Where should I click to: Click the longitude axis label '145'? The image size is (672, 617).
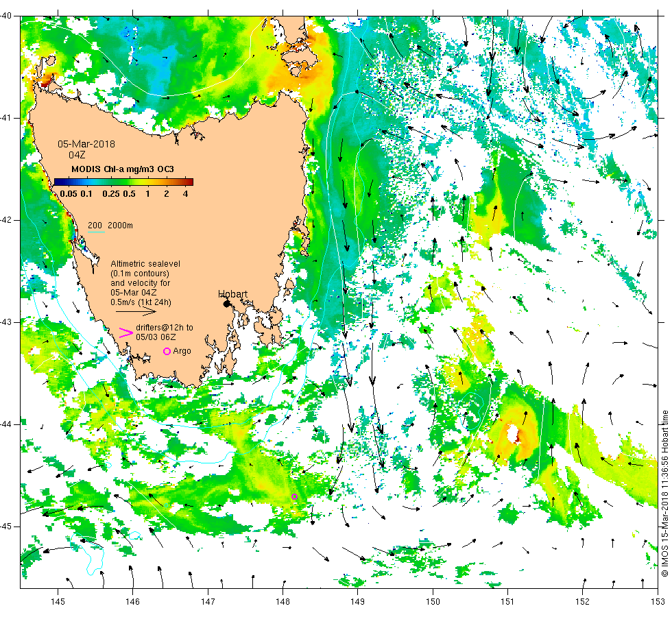[58, 602]
